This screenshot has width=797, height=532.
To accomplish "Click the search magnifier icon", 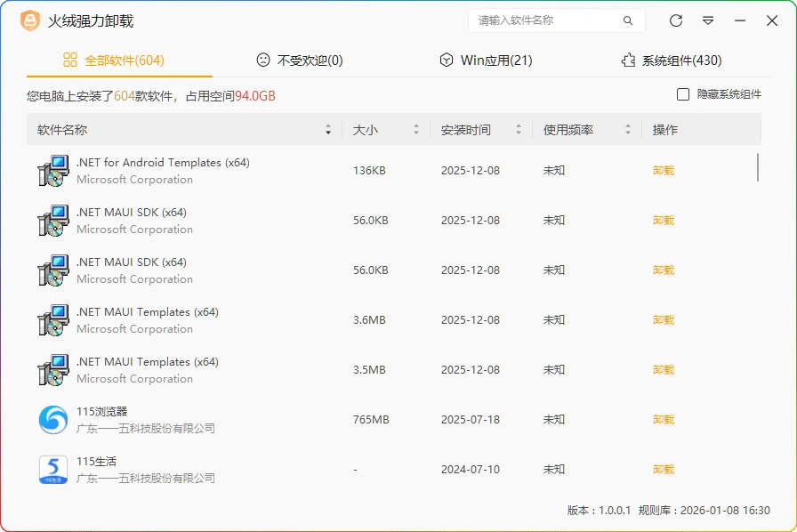I will pyautogui.click(x=627, y=20).
